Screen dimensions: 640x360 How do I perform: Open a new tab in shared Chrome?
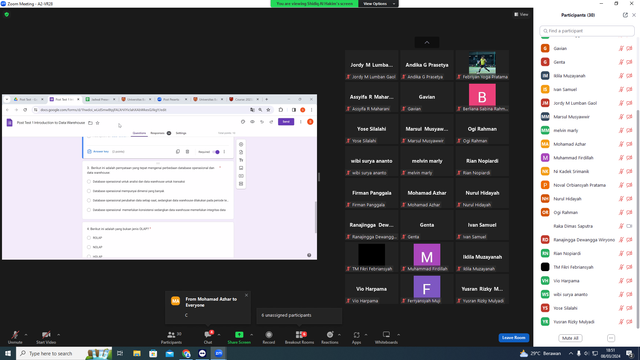pos(267,99)
